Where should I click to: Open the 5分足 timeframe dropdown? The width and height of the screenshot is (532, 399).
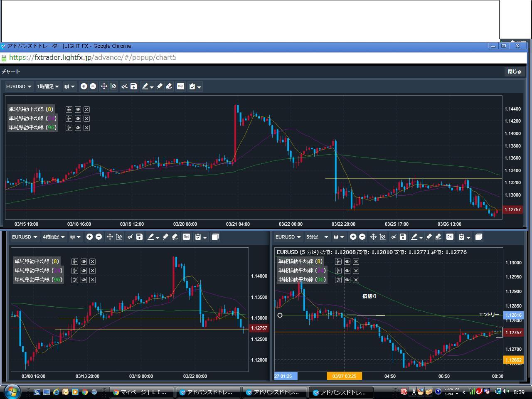point(317,237)
